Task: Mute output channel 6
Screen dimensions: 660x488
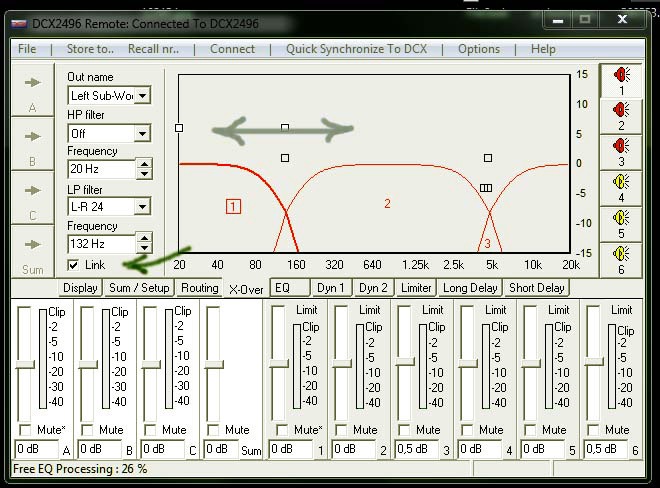Action: [593, 430]
